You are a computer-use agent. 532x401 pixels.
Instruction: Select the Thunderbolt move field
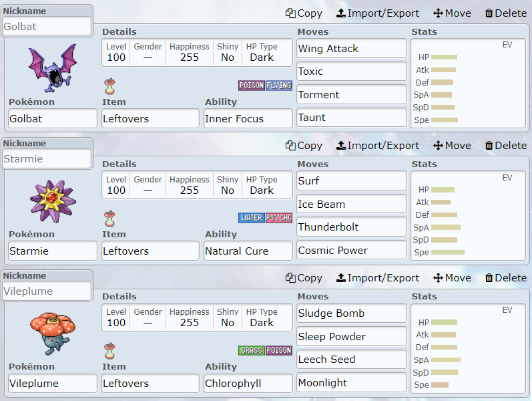click(352, 227)
